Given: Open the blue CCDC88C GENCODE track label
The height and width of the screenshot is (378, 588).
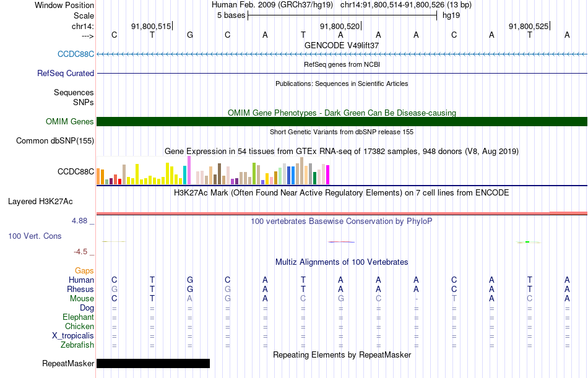Looking at the screenshot, I should tap(76, 54).
